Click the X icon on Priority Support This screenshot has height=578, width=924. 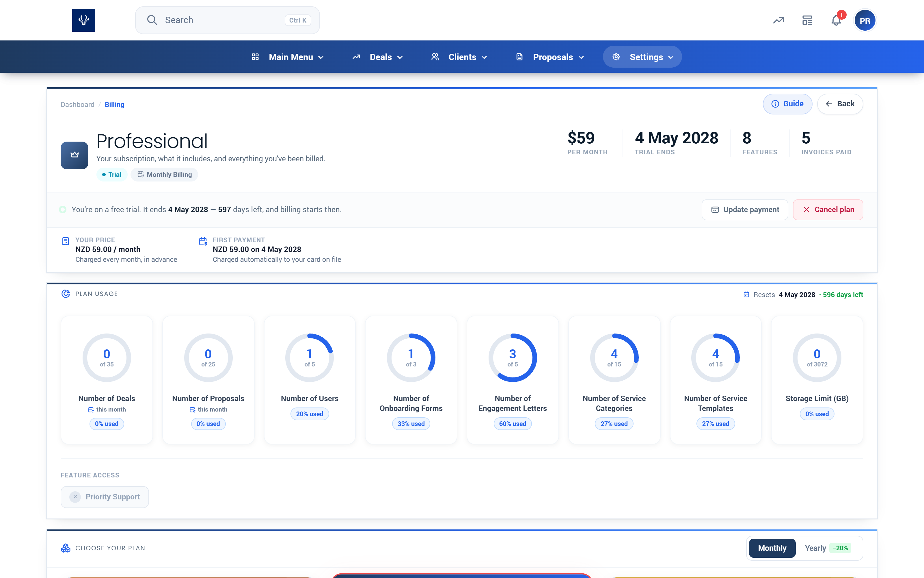point(75,497)
